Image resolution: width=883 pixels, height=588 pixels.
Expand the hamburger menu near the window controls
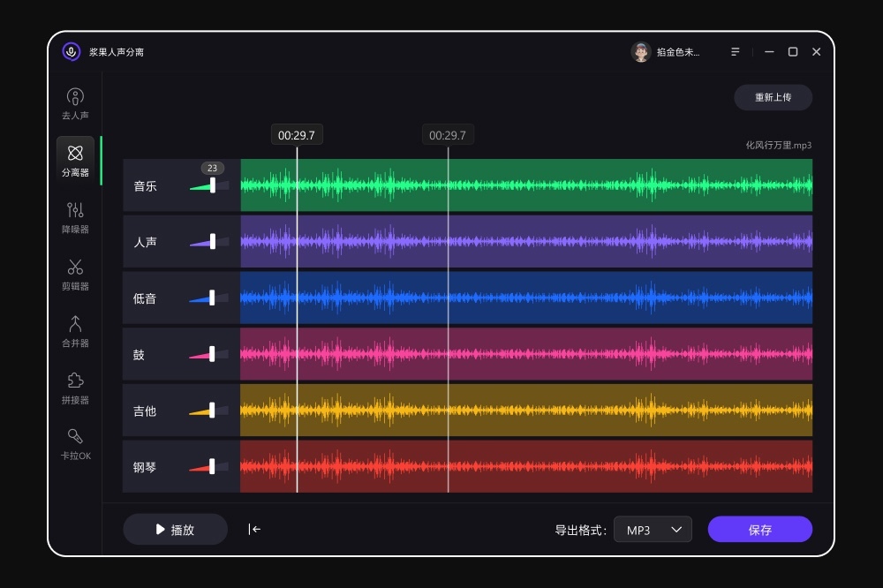click(x=734, y=52)
